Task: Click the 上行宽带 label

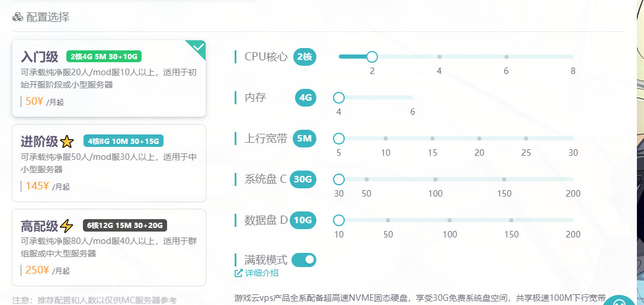Action: 266,139
